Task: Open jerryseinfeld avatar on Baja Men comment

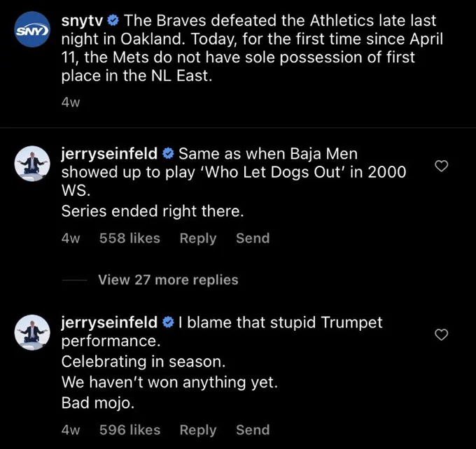Action: [x=32, y=164]
